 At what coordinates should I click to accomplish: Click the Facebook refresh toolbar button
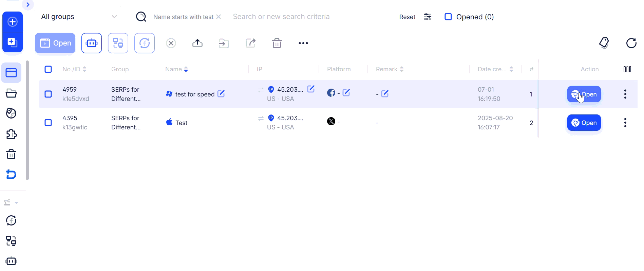[145, 43]
